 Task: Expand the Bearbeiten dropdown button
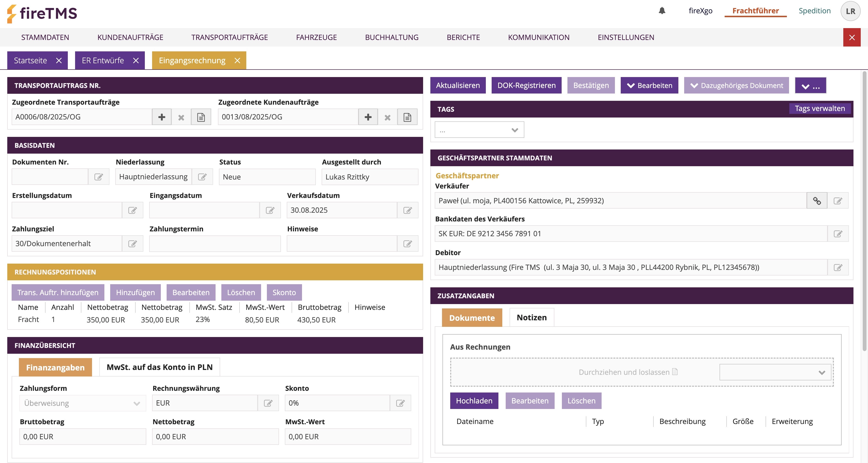[649, 86]
